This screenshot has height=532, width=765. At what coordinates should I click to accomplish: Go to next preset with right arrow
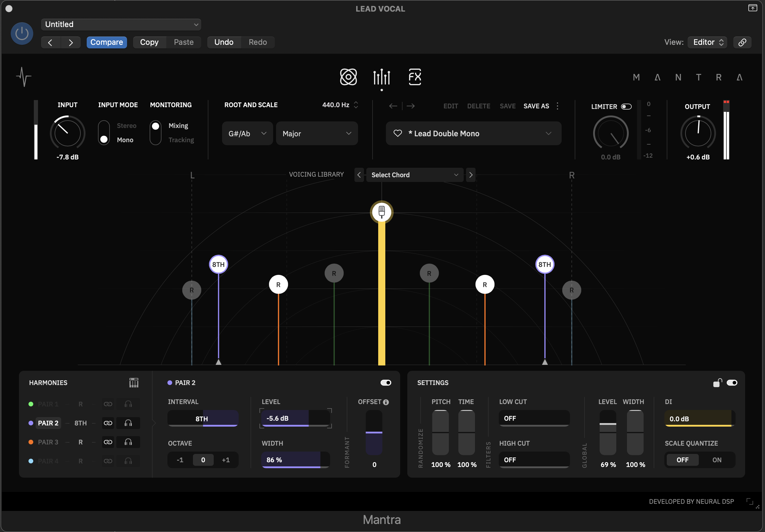pyautogui.click(x=411, y=106)
